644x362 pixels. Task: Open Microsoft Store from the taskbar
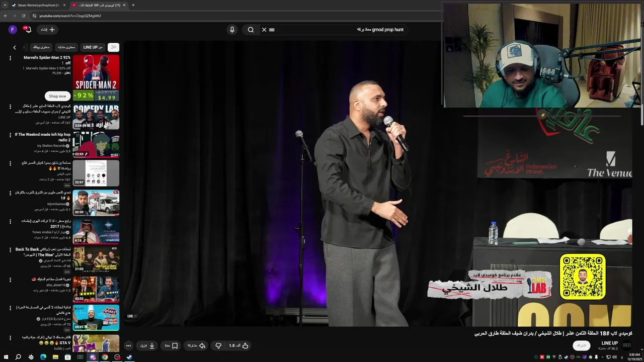[x=68, y=357]
